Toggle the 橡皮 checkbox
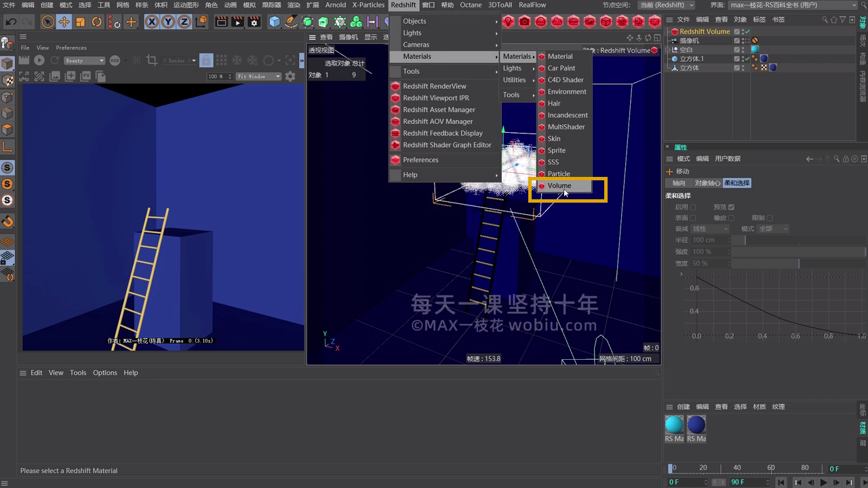Viewport: 868px width, 488px height. [x=731, y=218]
